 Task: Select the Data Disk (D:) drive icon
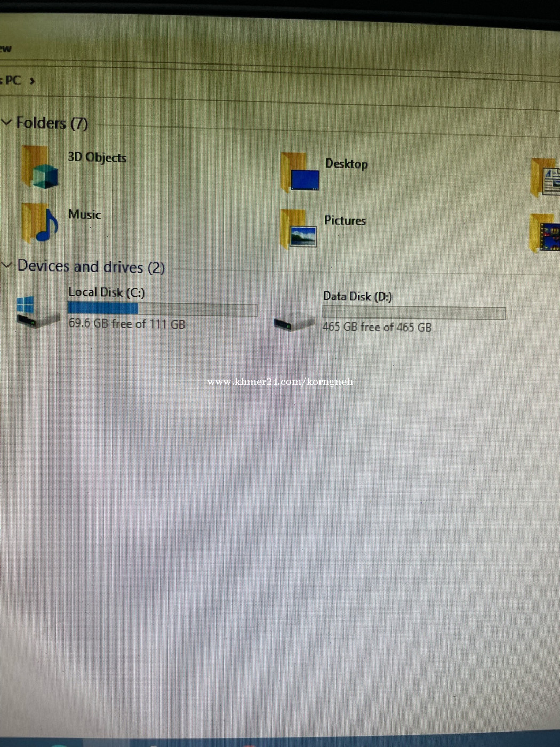click(x=294, y=321)
